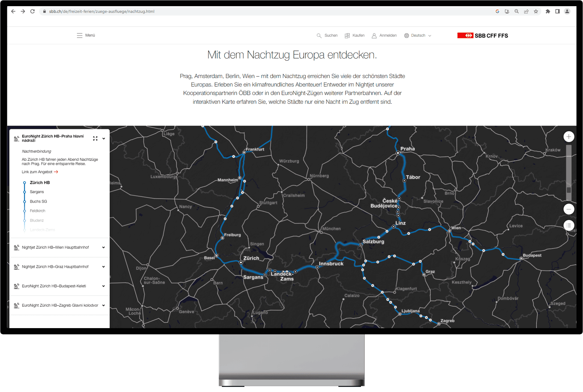Click the SBB CFF FFS logo
This screenshot has width=583, height=392.
482,36
